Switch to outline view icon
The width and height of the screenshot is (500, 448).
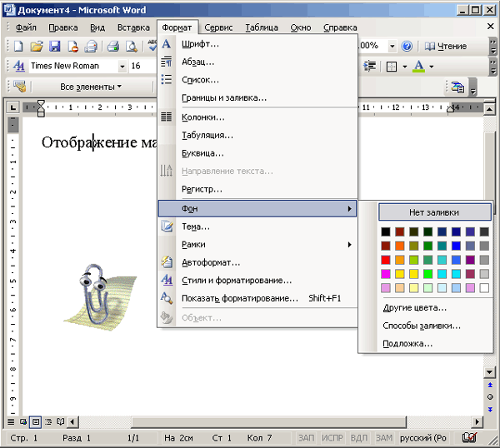click(x=48, y=422)
